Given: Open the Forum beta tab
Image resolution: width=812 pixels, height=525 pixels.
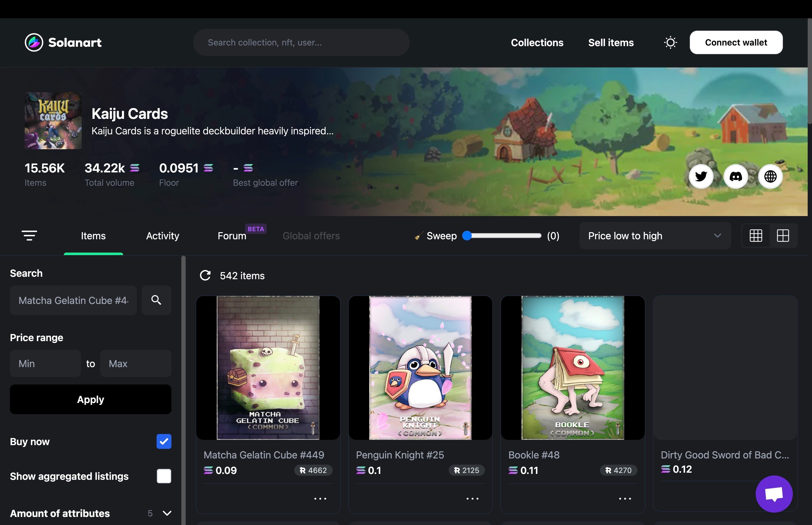Looking at the screenshot, I should pyautogui.click(x=232, y=236).
